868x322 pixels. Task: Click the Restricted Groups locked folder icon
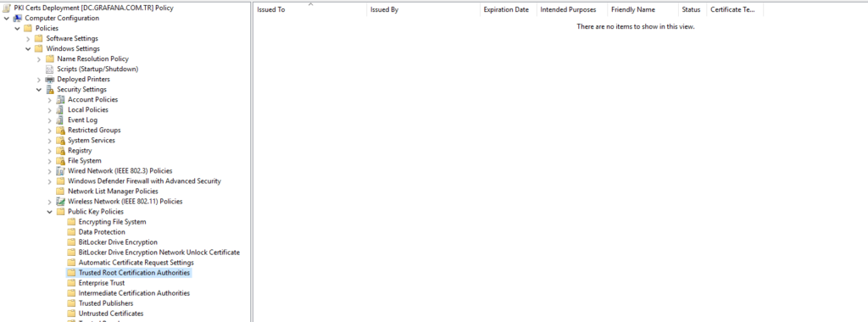60,130
